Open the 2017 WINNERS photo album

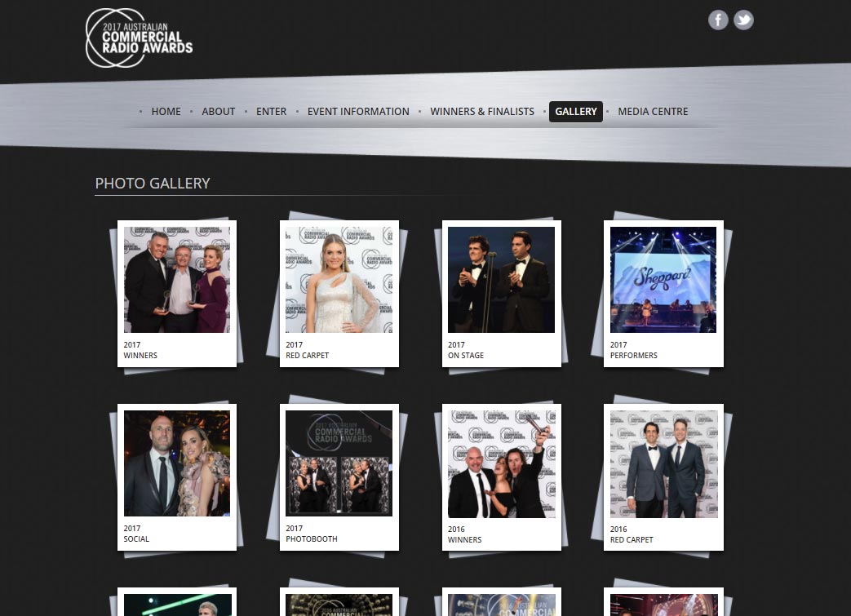point(176,279)
